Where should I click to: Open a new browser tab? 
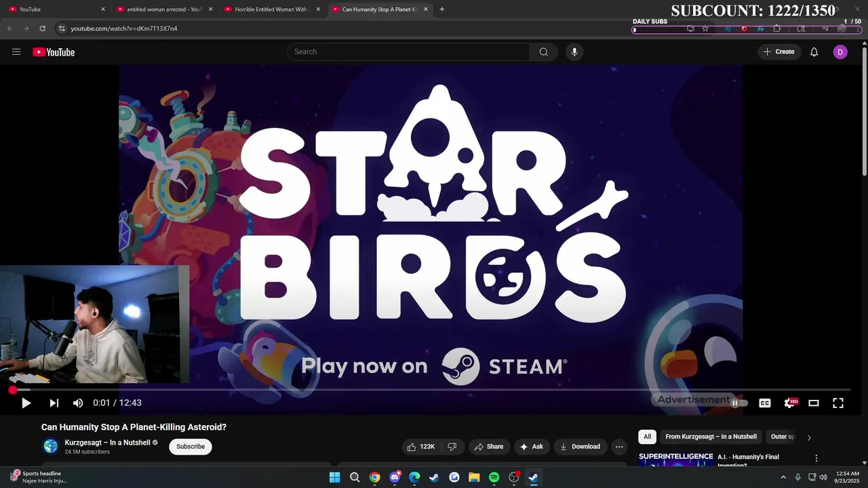click(442, 9)
